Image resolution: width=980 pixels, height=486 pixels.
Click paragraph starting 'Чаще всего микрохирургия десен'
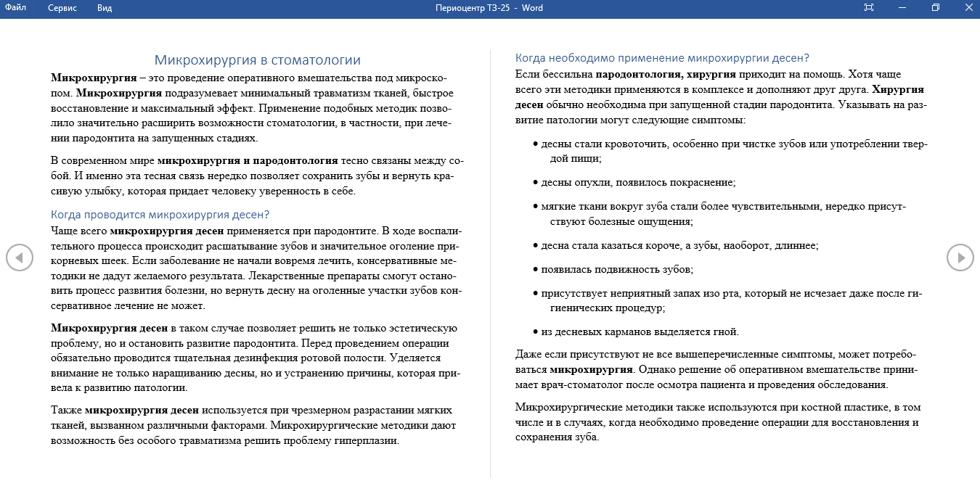click(x=257, y=268)
